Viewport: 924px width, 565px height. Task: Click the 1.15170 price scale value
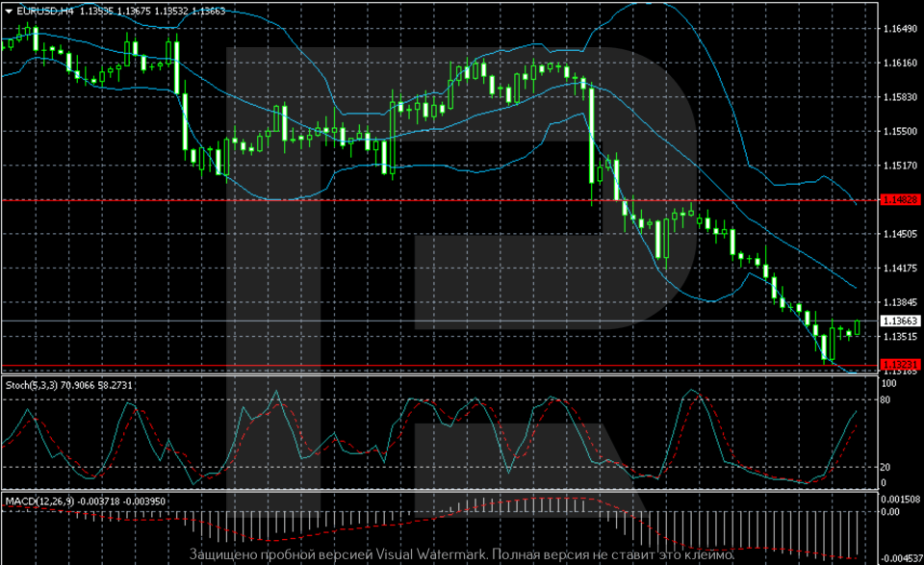pos(900,166)
